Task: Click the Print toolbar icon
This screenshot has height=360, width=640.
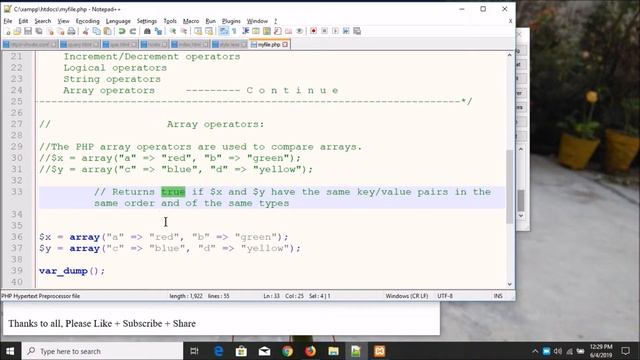Action: tap(71, 31)
